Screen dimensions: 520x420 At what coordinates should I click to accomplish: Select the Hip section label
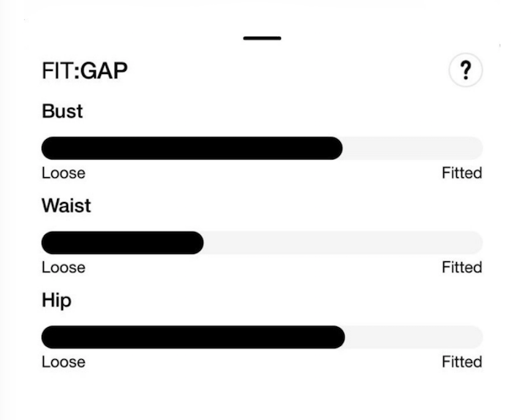56,300
